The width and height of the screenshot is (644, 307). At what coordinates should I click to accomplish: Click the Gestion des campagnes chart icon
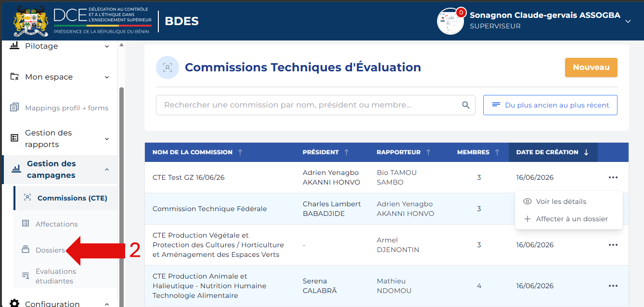click(17, 169)
